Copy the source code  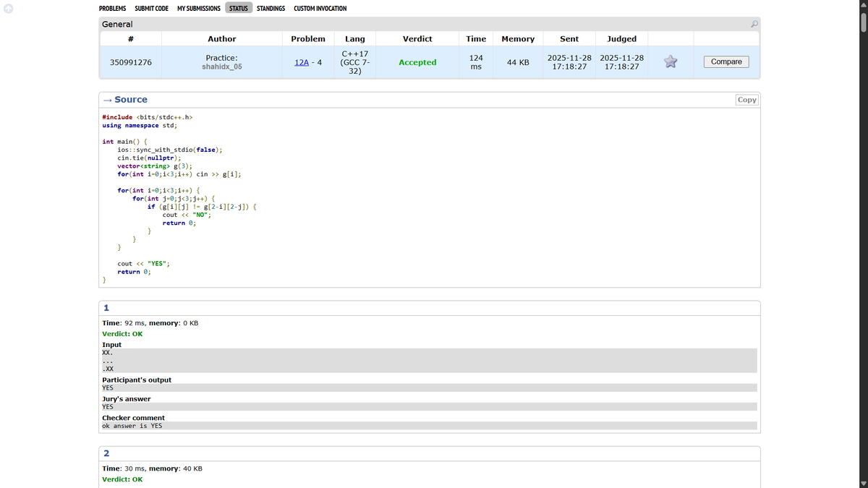[x=747, y=100]
